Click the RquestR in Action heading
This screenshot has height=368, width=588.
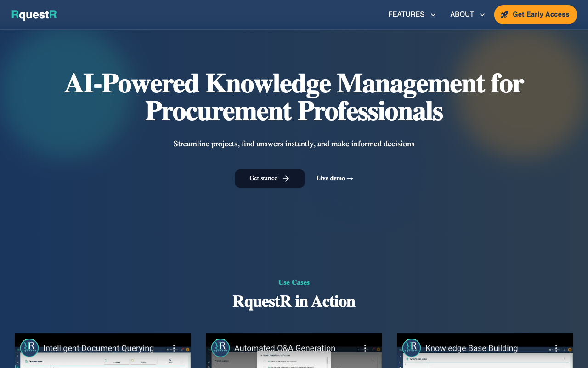pos(294,302)
